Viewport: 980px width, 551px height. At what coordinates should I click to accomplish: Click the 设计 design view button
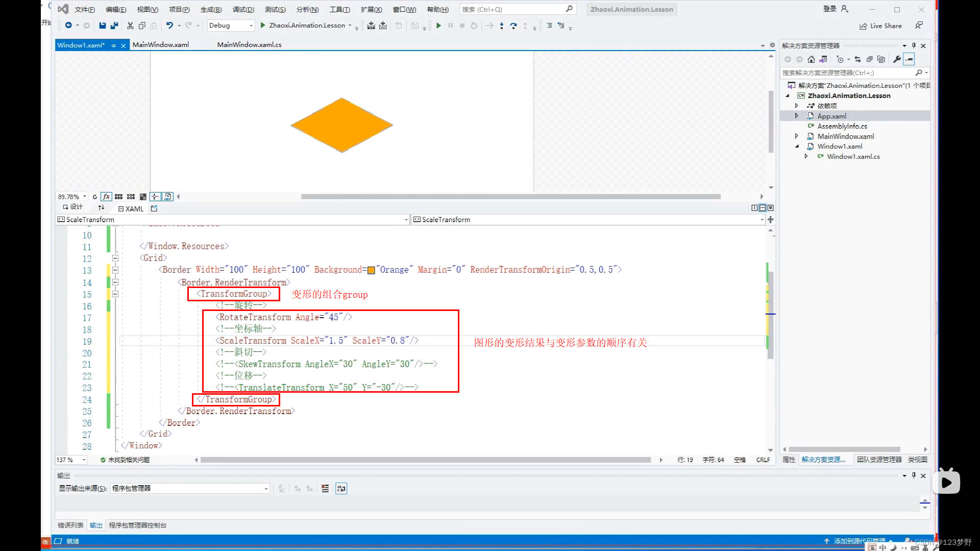[x=72, y=207]
